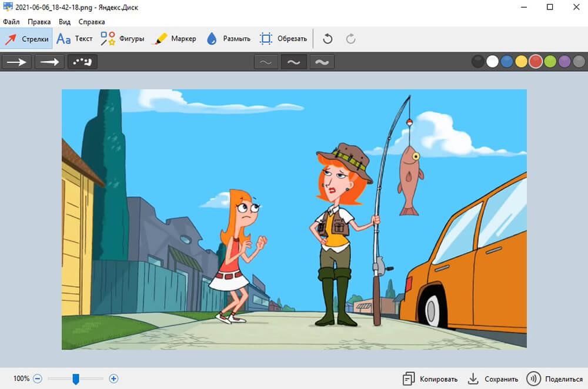The image size is (588, 389).
Task: Choose the yellow color swatch
Action: (x=521, y=62)
